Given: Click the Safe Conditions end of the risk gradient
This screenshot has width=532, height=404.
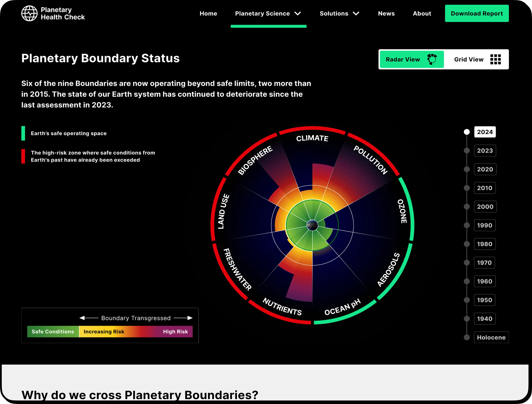Looking at the screenshot, I should 52,332.
